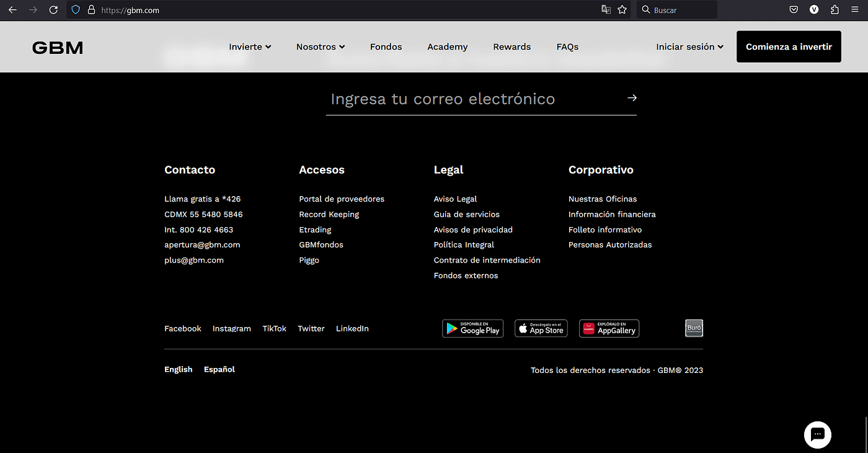This screenshot has height=453, width=868.
Task: Open the Etrading link
Action: pos(315,230)
